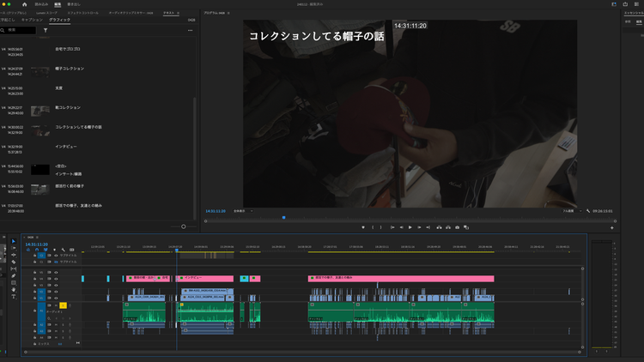Open the エフェクトコントロール panel tab

point(83,13)
